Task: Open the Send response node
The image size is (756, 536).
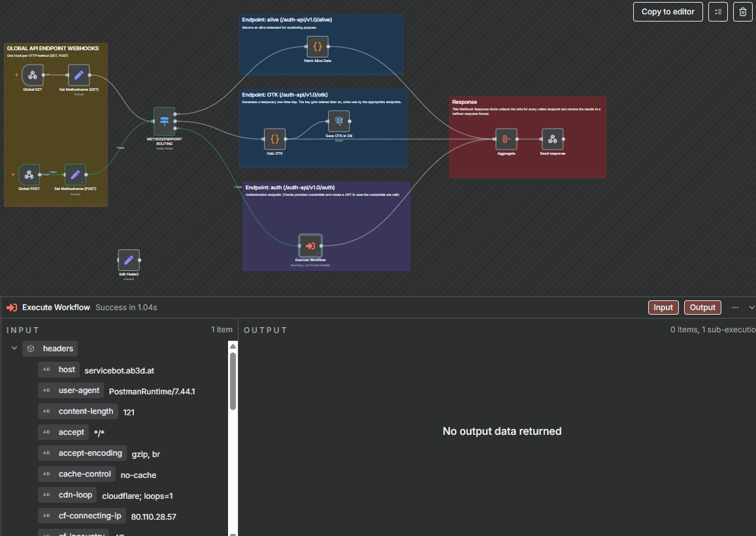Action: tap(553, 138)
